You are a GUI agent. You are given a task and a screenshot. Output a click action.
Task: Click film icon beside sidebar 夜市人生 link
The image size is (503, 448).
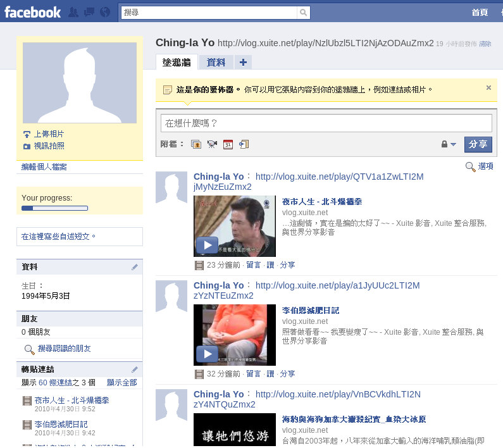[27, 401]
